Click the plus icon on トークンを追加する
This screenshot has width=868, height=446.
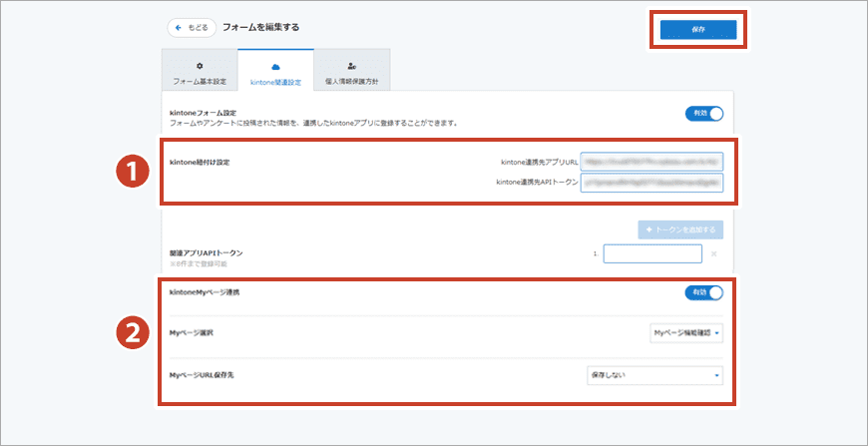pos(650,229)
